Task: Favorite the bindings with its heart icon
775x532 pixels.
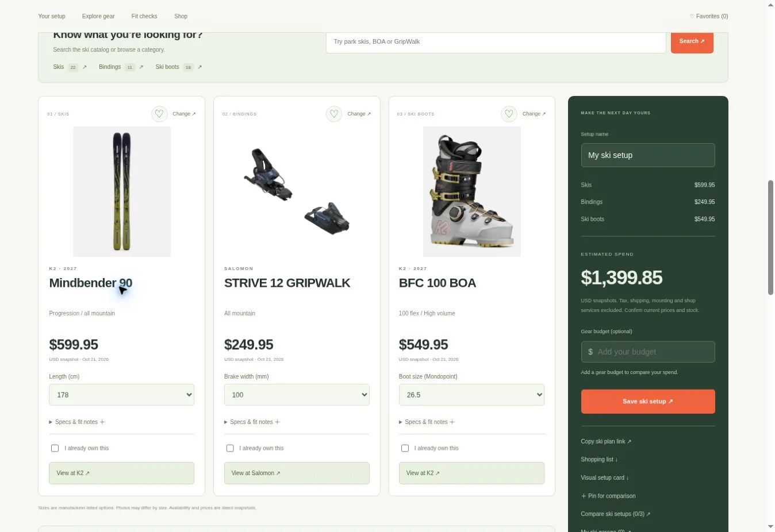Action: tap(334, 114)
